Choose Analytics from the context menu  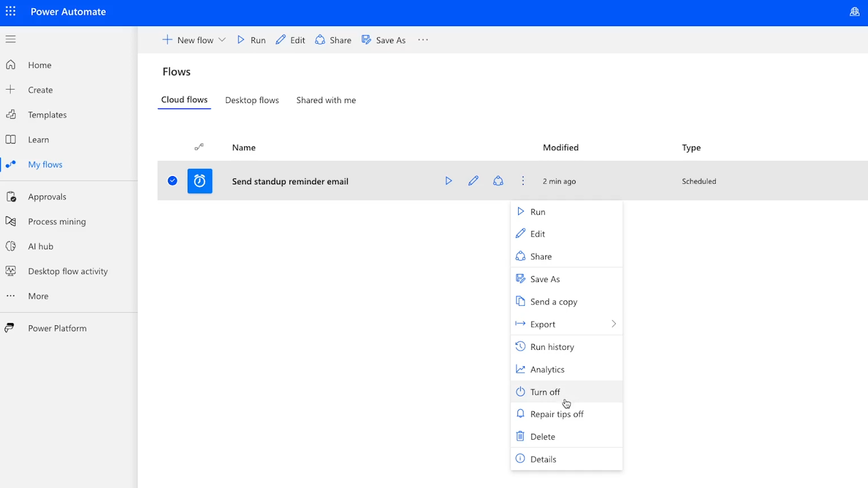(x=566, y=370)
